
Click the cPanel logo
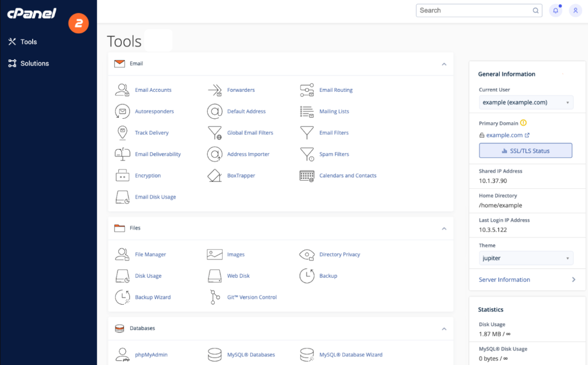tap(32, 14)
